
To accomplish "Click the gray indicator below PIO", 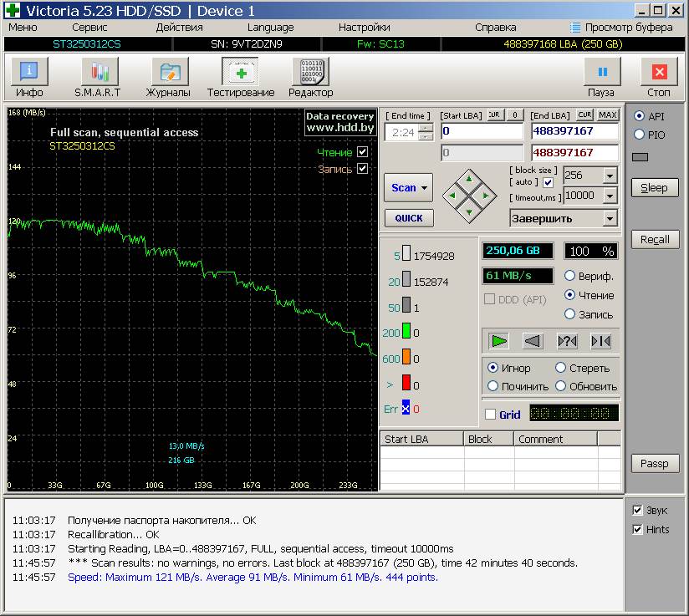I will pos(640,157).
